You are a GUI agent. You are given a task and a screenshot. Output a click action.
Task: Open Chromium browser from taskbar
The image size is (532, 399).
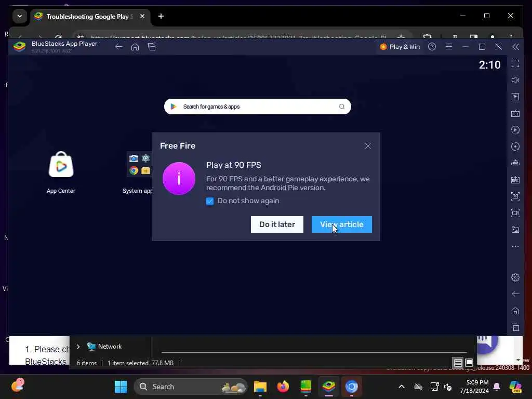click(352, 387)
